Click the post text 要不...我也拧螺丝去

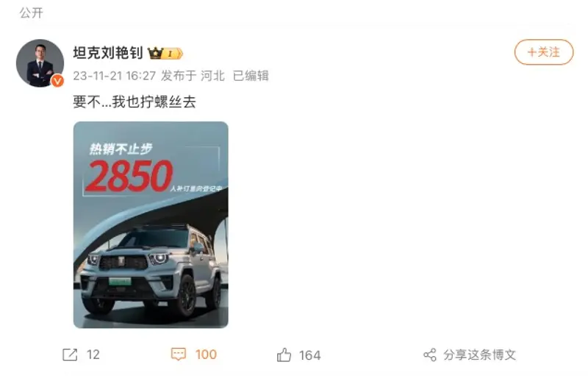click(x=135, y=102)
